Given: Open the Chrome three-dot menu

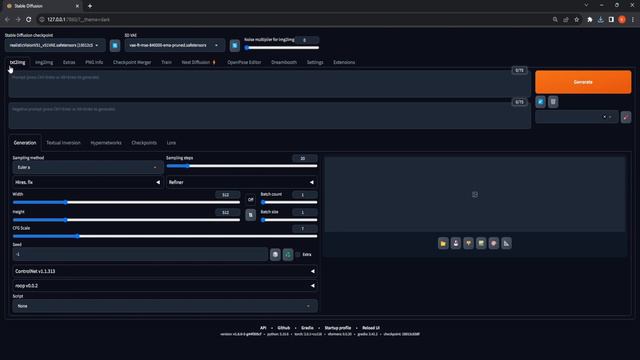Looking at the screenshot, I should (633, 19).
